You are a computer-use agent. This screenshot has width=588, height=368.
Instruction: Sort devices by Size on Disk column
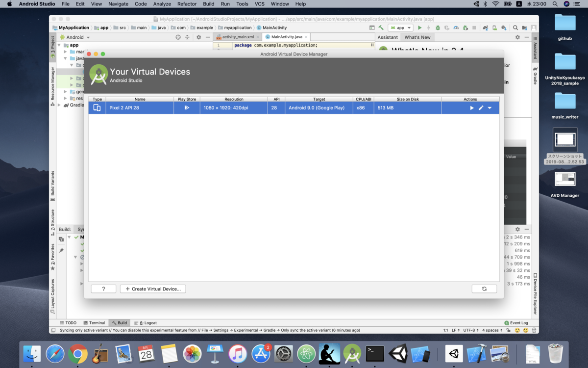tap(408, 99)
